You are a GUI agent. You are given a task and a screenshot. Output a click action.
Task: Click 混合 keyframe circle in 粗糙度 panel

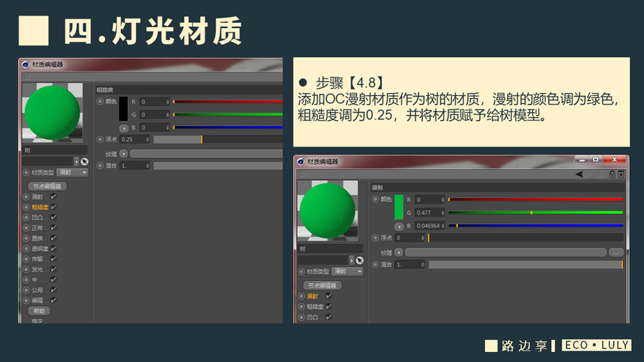(99, 165)
